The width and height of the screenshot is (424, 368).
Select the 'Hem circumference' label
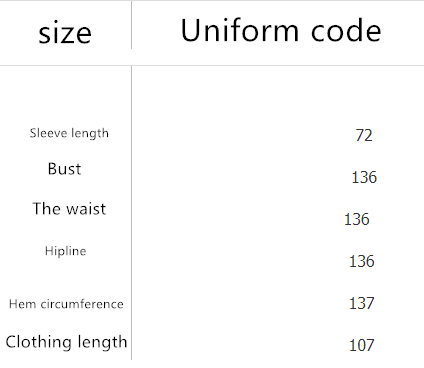(x=66, y=304)
